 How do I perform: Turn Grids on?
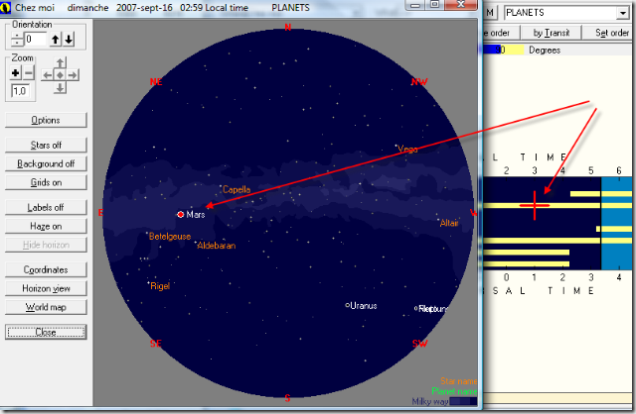(46, 183)
